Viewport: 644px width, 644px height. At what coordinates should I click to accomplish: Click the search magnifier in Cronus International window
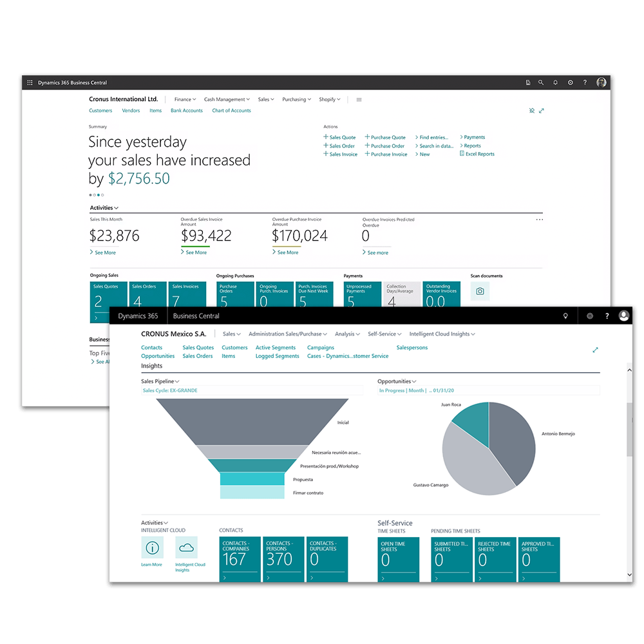(541, 82)
